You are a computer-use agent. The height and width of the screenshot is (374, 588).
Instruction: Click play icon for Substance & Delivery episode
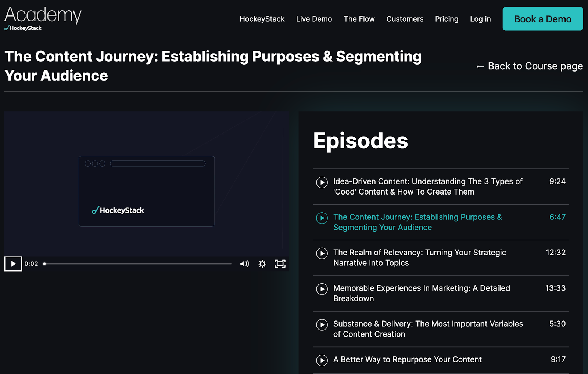tap(322, 324)
